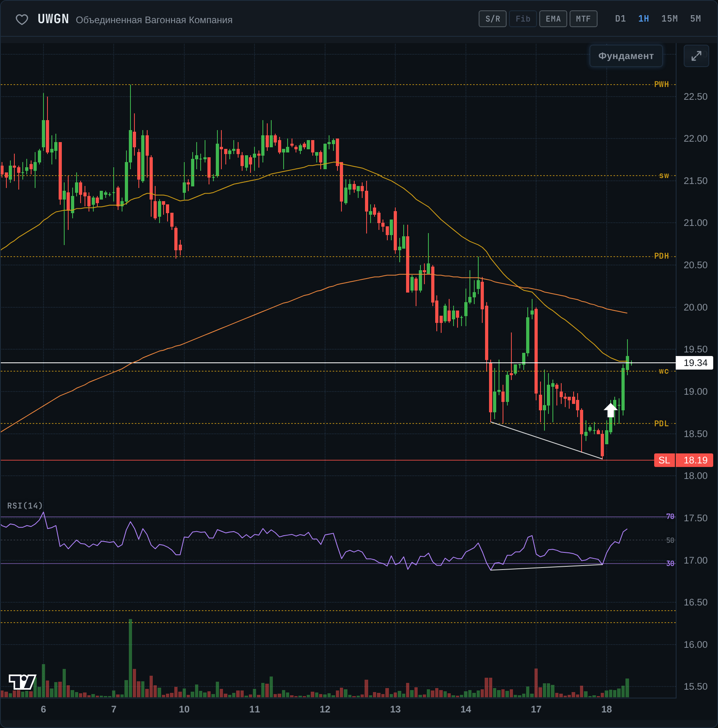The width and height of the screenshot is (718, 728).
Task: Click the 21.50 price axis label
Action: (x=696, y=181)
